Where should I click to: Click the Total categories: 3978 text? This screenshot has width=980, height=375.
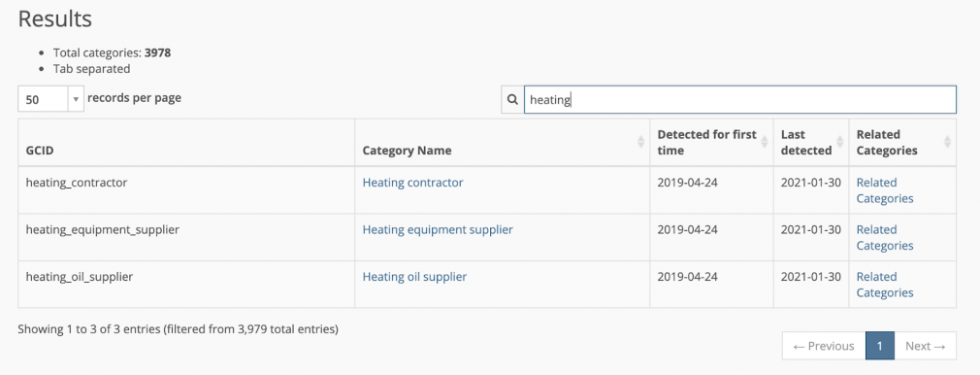112,53
